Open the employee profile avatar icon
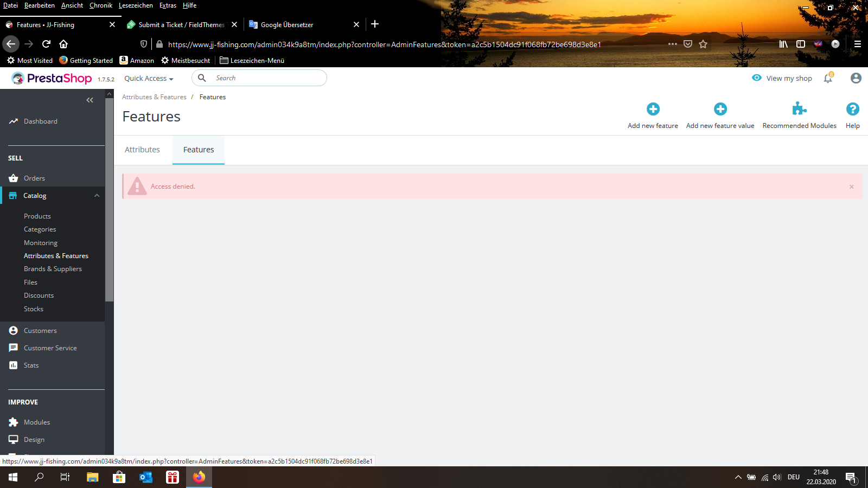Screen dimensions: 868x488 (x=856, y=78)
